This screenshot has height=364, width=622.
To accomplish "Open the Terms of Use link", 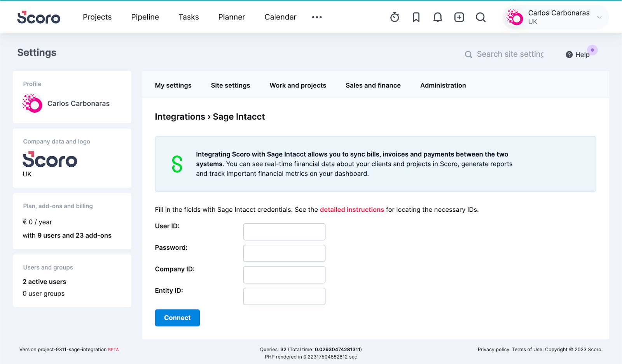I will [x=527, y=350].
